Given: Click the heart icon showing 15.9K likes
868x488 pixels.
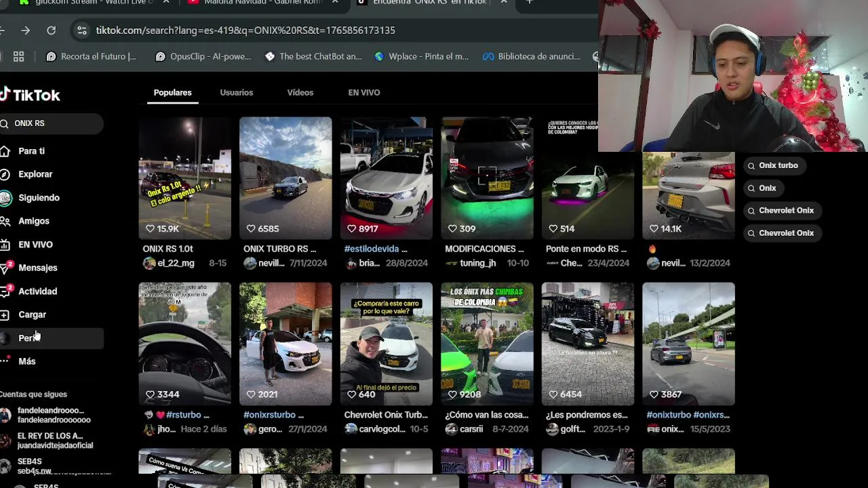Looking at the screenshot, I should pyautogui.click(x=151, y=229).
